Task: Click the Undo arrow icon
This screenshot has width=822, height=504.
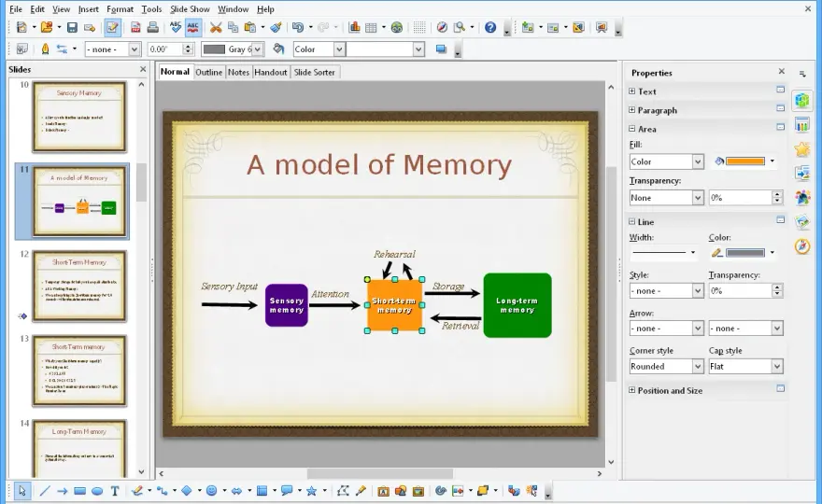Action: (x=298, y=27)
